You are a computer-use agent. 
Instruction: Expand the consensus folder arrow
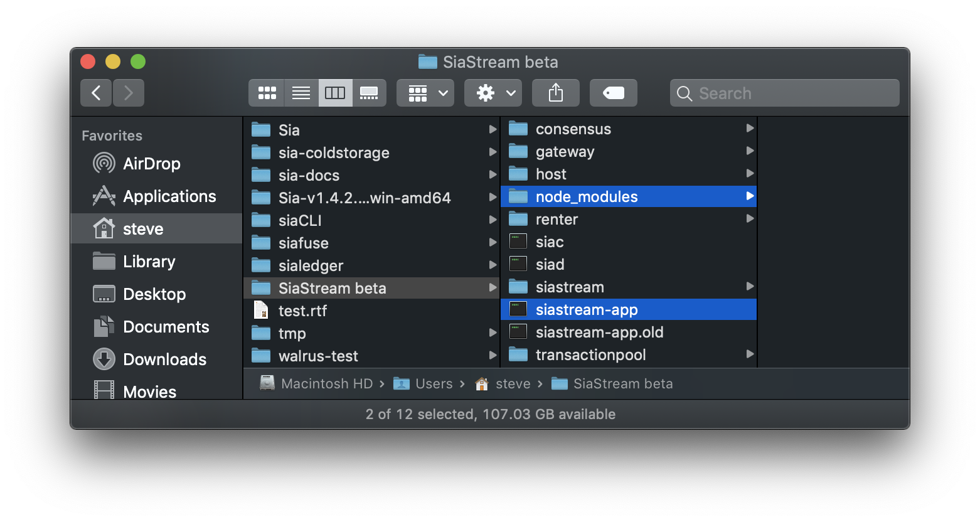click(x=750, y=128)
